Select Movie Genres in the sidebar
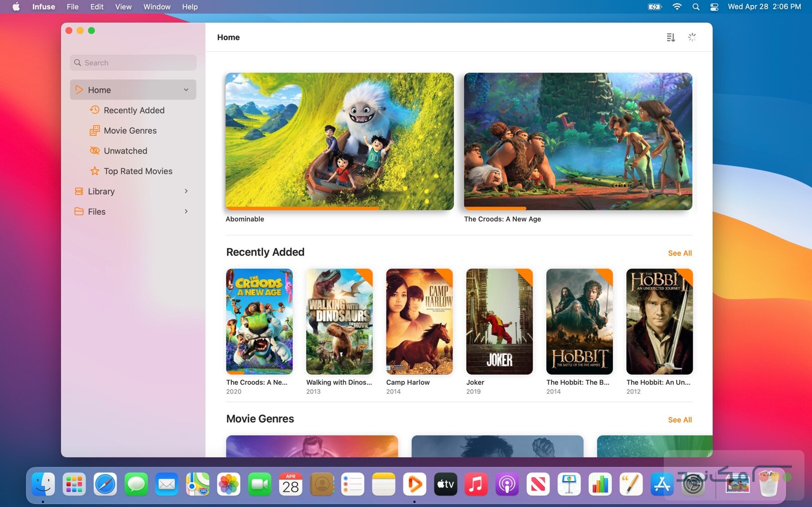This screenshot has width=812, height=507. 129,130
